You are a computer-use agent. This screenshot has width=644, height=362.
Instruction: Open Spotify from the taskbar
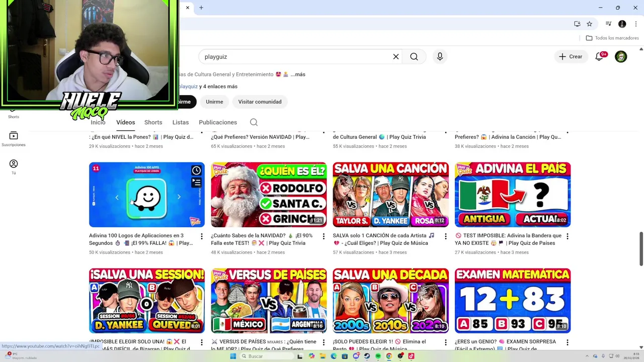(x=378, y=356)
